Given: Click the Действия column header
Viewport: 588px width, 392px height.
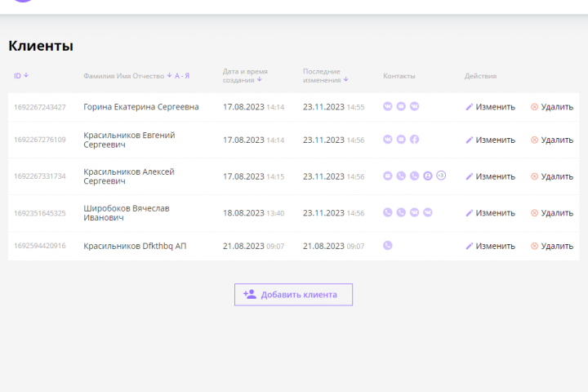Looking at the screenshot, I should [480, 76].
